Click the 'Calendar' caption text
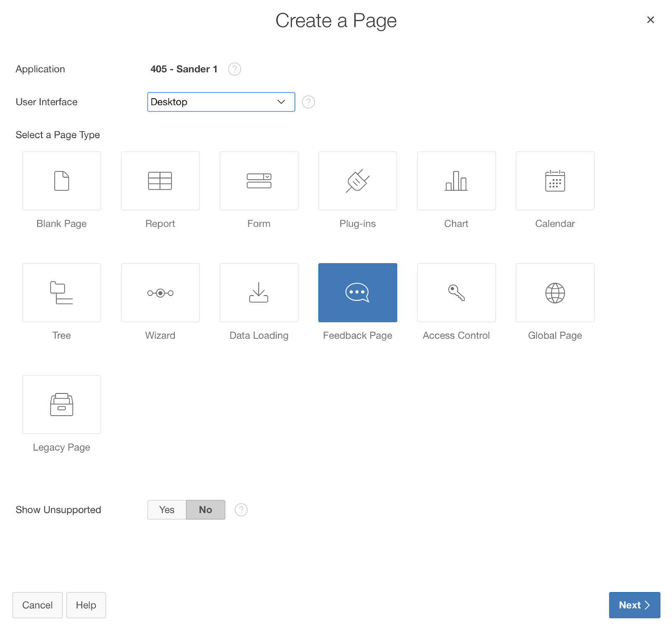The height and width of the screenshot is (629, 672). coord(555,224)
